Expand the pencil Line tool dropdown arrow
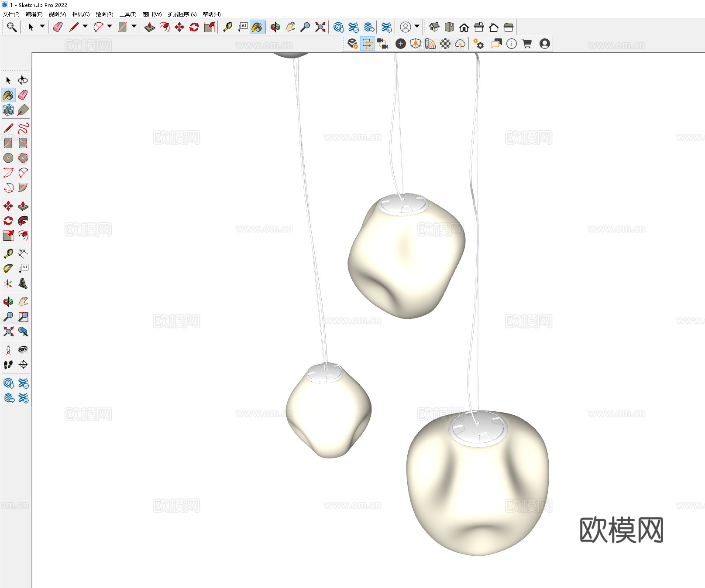The image size is (705, 588). pyautogui.click(x=85, y=27)
